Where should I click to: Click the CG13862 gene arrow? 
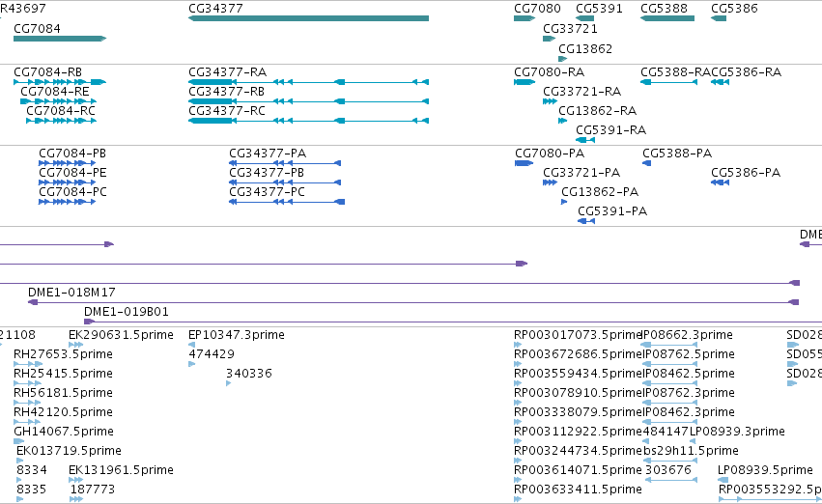point(562,59)
